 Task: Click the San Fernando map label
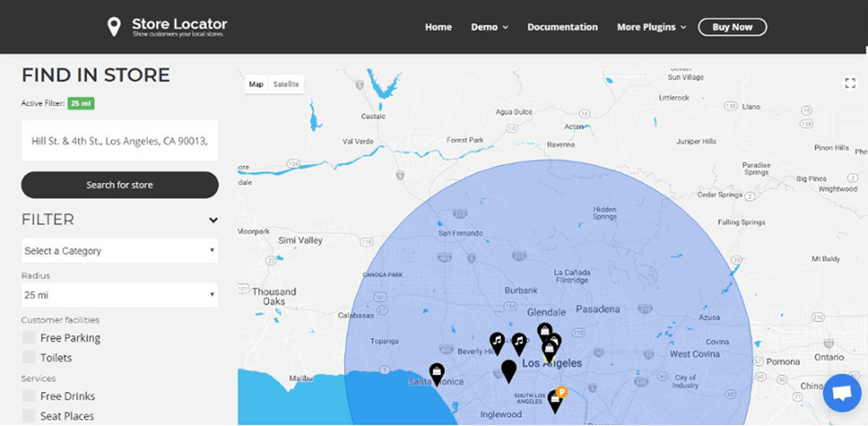pyautogui.click(x=460, y=234)
